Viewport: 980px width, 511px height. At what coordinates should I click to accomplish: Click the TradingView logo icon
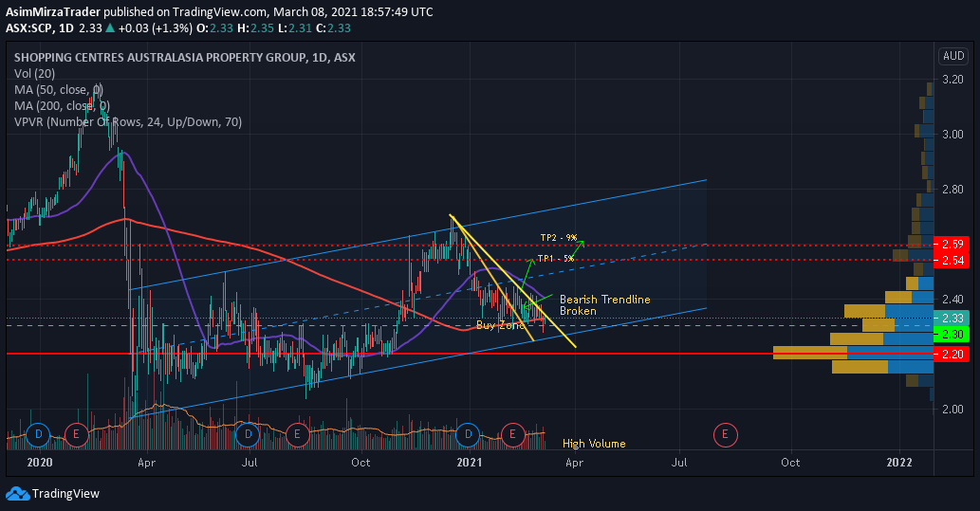click(17, 494)
